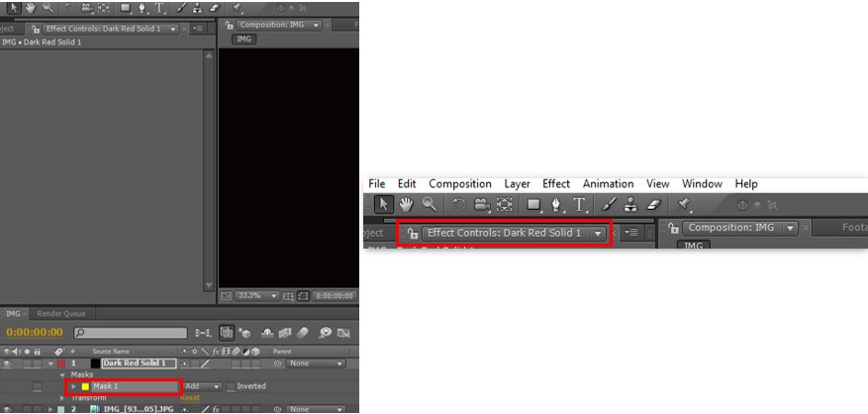
Task: Select the Hand tool in the enlarged toolbar
Action: 407,204
